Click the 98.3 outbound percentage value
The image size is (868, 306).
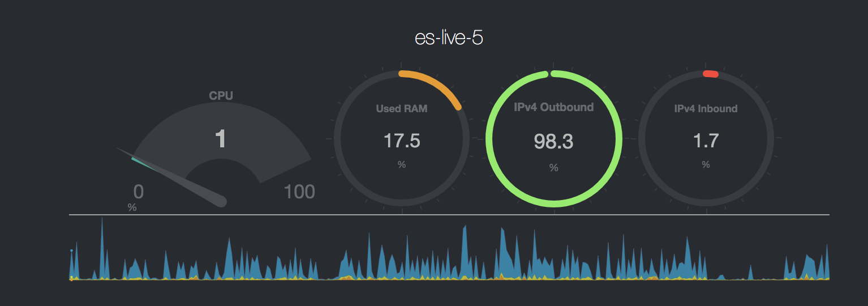(554, 142)
